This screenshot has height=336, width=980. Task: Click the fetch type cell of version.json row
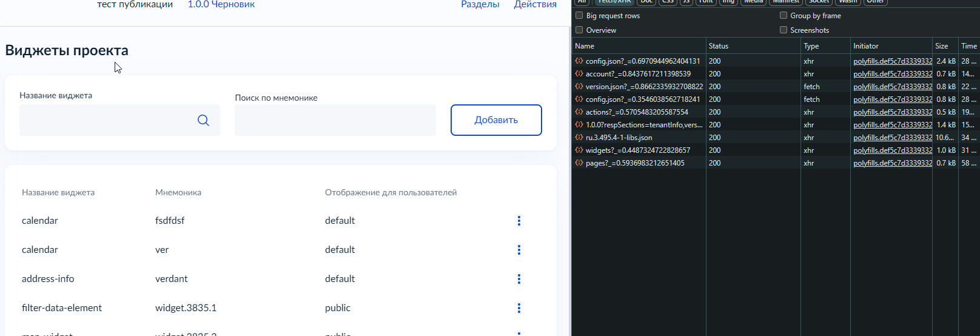coord(811,87)
